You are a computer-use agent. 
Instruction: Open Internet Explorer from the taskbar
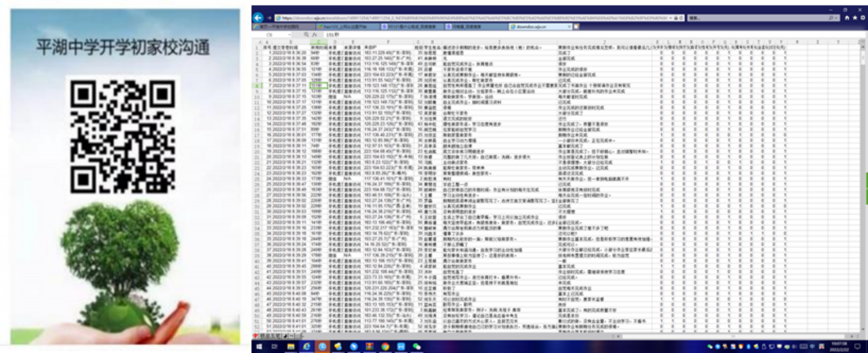pos(307,347)
